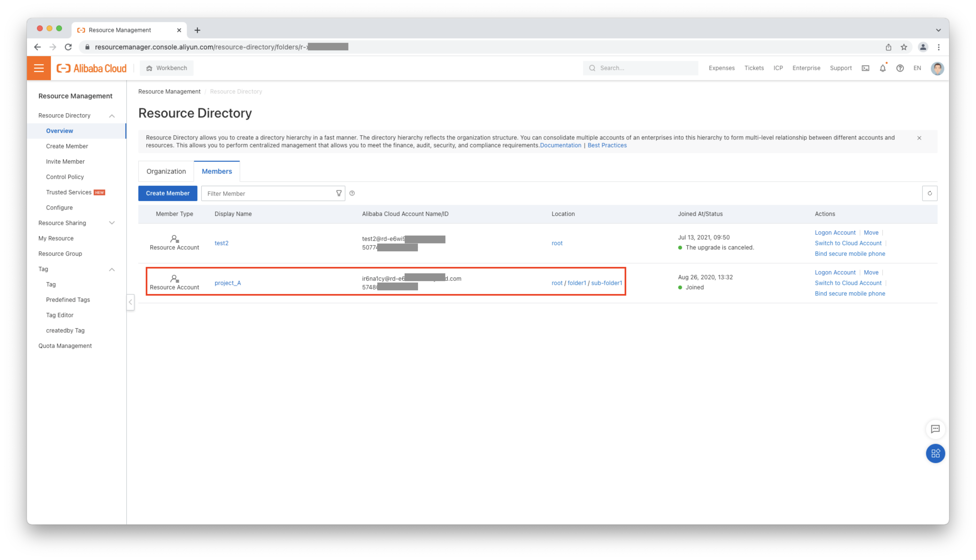Open the user avatar profile menu
Viewport: 976px width, 560px height.
click(x=937, y=68)
